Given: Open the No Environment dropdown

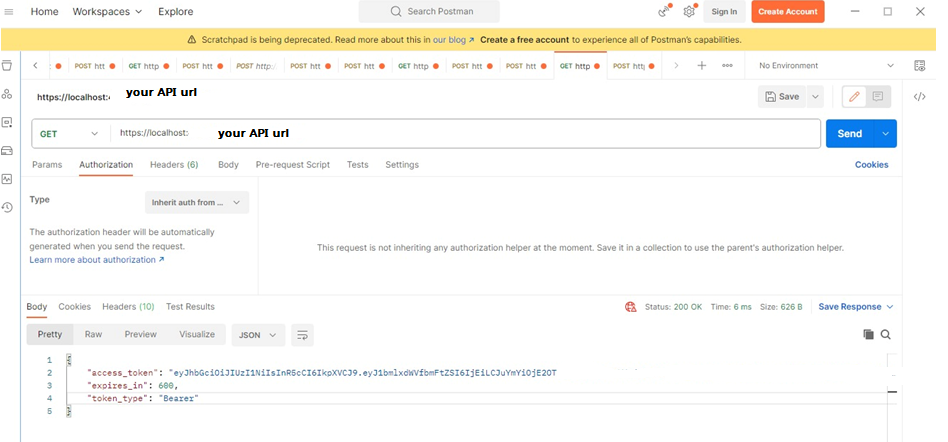Looking at the screenshot, I should tap(826, 65).
